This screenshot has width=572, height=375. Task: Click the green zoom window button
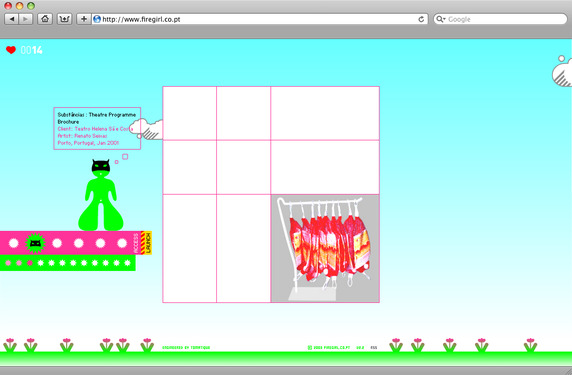tap(31, 5)
